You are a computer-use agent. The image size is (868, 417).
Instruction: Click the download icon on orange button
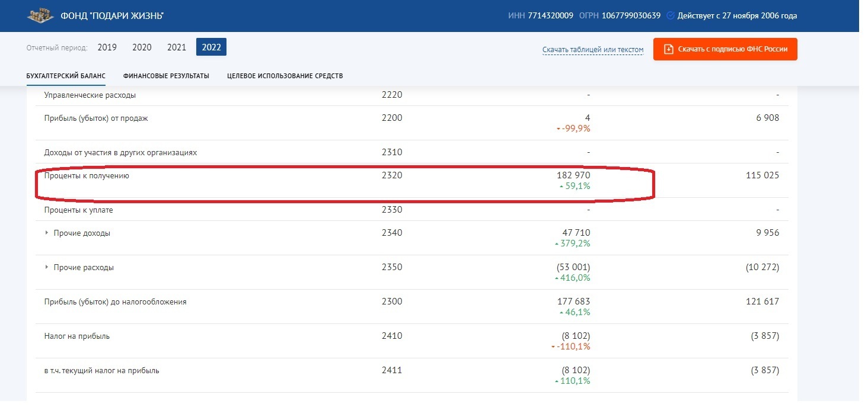668,49
